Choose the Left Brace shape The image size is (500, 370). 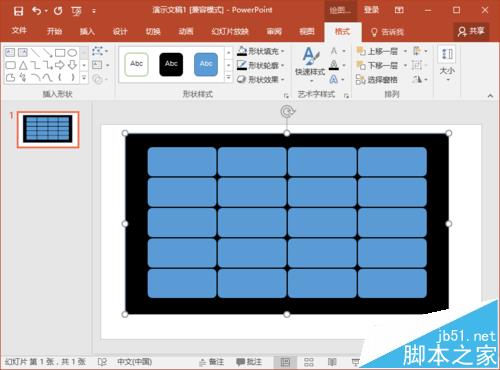pyautogui.click(x=60, y=78)
